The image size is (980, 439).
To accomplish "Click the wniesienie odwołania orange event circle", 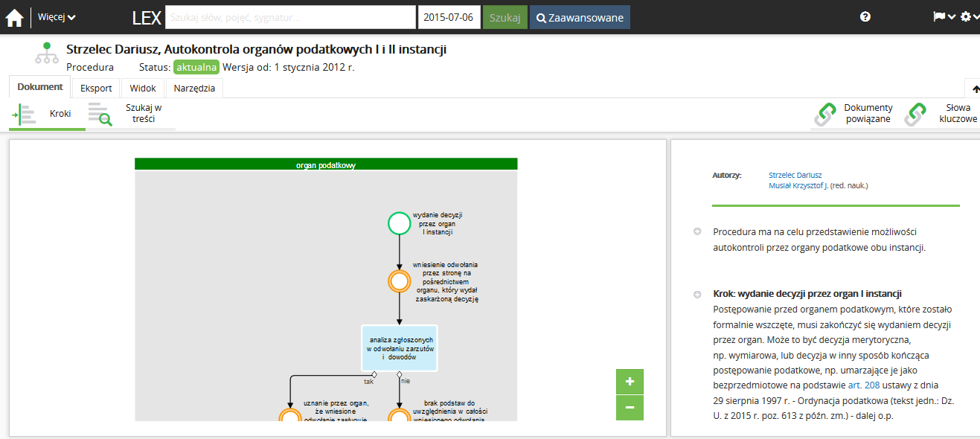I will (x=400, y=281).
